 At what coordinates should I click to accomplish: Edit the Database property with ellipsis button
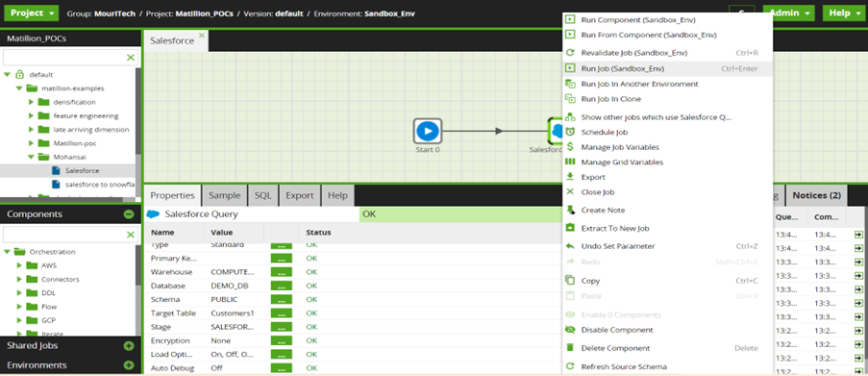[282, 286]
